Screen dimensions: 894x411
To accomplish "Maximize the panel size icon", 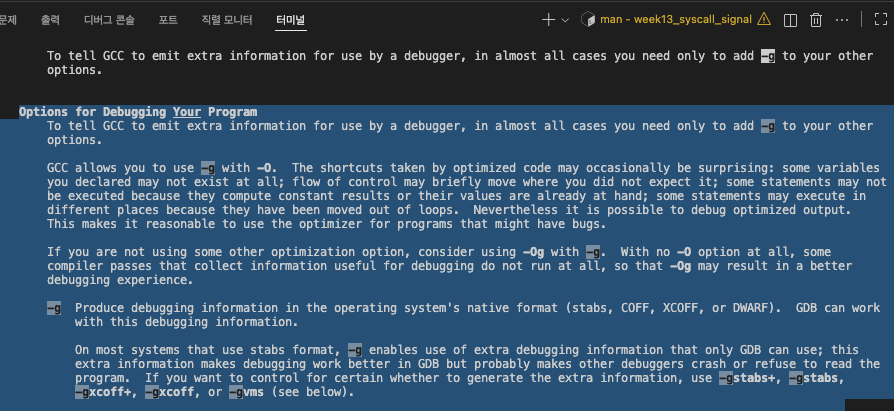I will pos(881,20).
